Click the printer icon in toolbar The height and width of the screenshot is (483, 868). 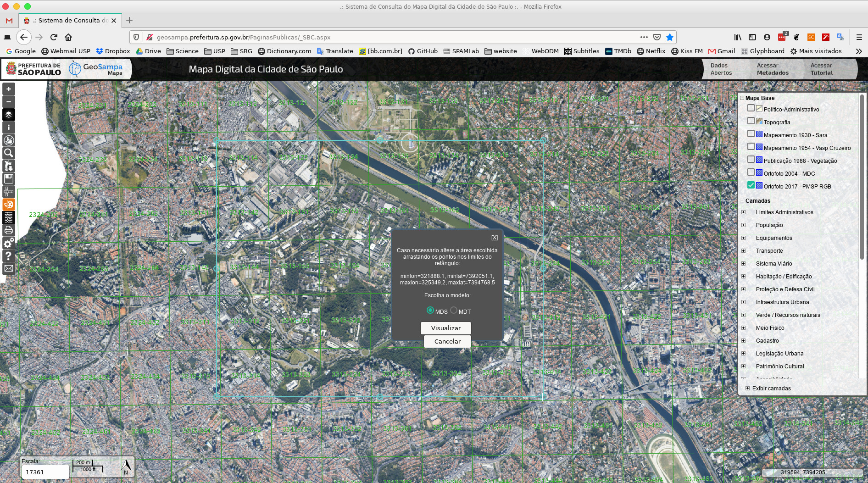pyautogui.click(x=9, y=230)
